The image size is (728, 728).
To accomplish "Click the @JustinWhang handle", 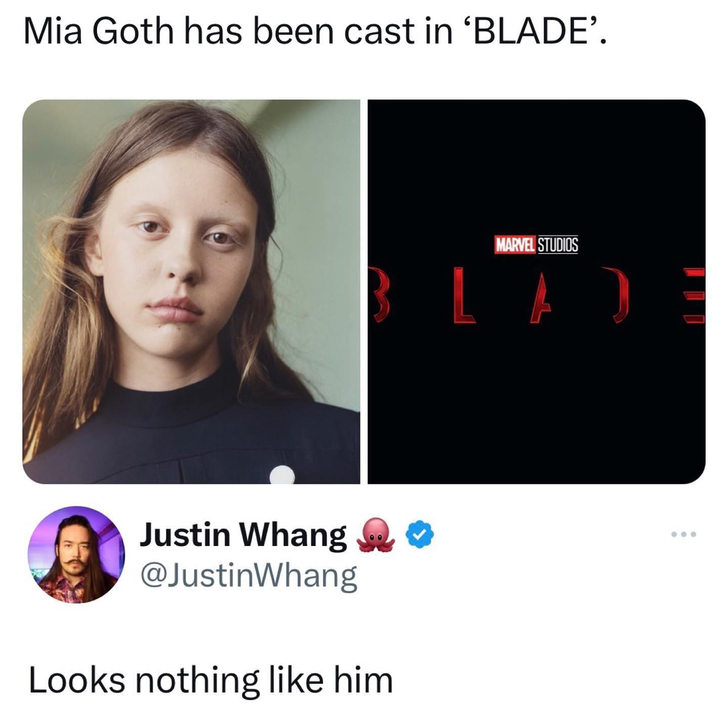I will click(248, 576).
